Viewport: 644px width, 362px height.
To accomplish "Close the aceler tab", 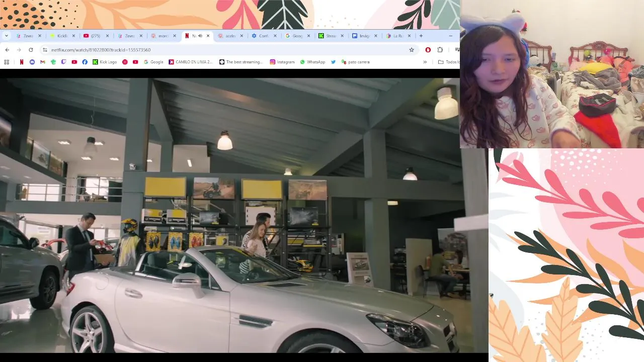I will coord(242,36).
